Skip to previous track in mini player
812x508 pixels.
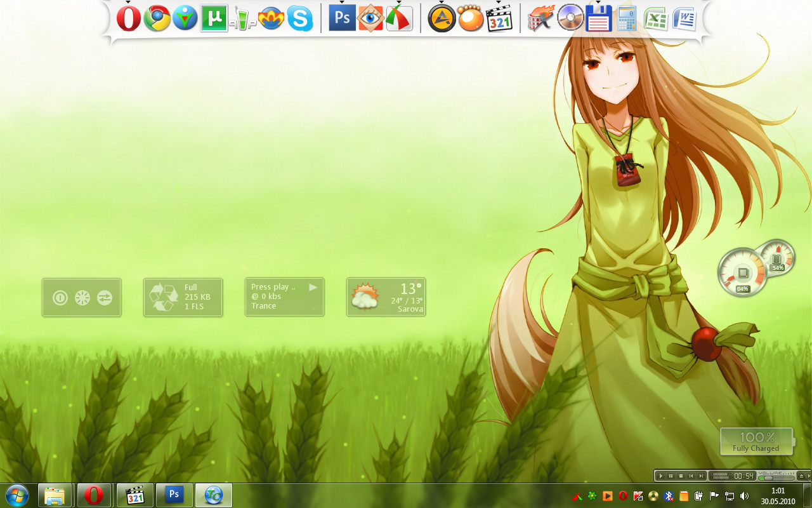(691, 476)
